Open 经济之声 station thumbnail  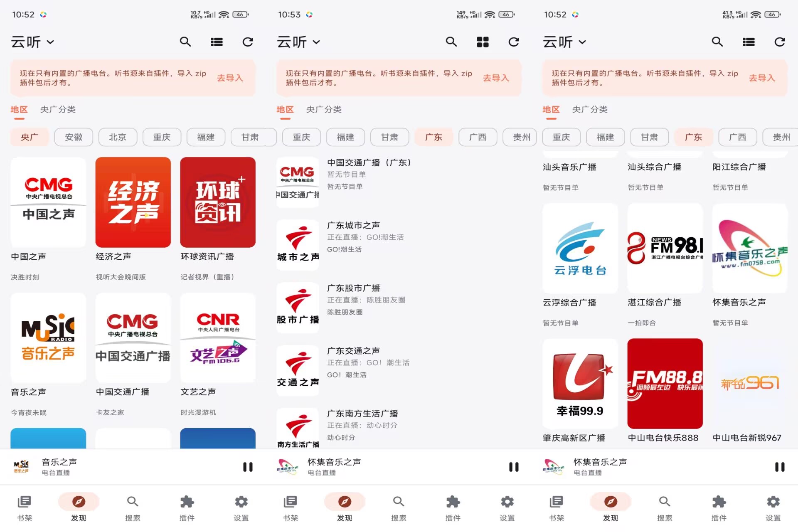[133, 202]
